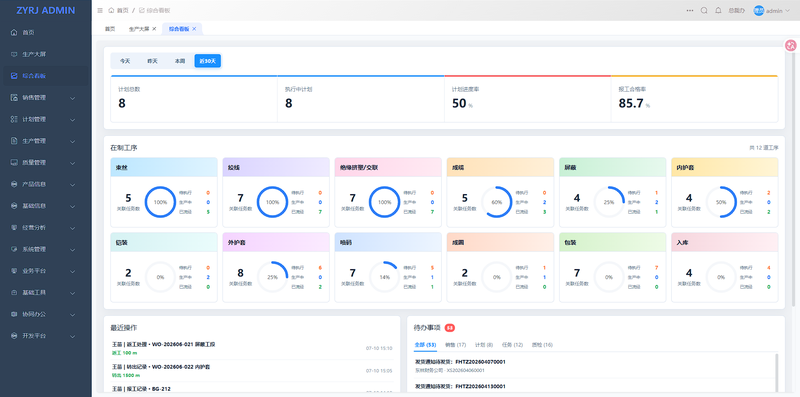Click the sidebar collapse hamburger icon

pos(100,10)
